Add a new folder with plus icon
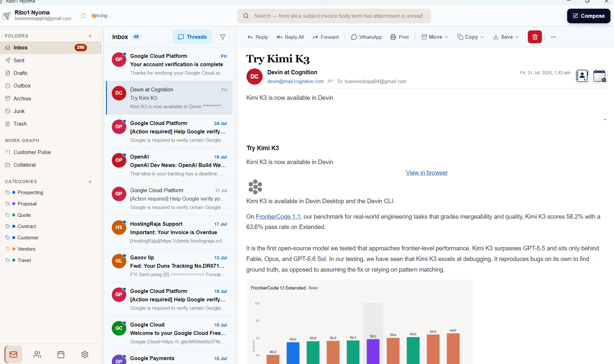The width and height of the screenshot is (614, 364). [x=90, y=36]
